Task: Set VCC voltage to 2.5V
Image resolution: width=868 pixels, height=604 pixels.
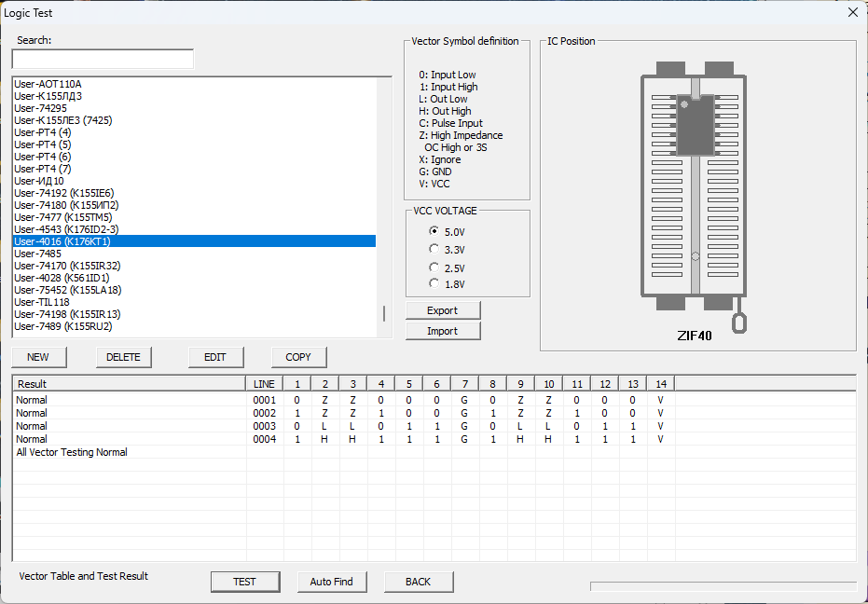Action: [434, 268]
